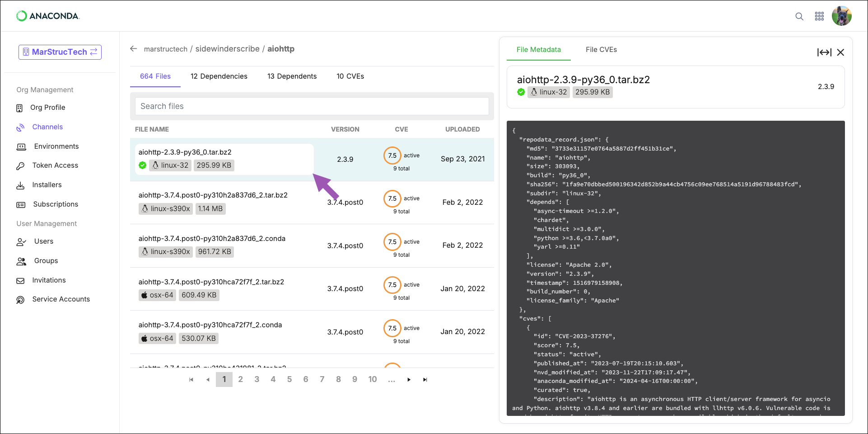This screenshot has width=868, height=434.
Task: Select File Metadata tab
Action: click(538, 50)
